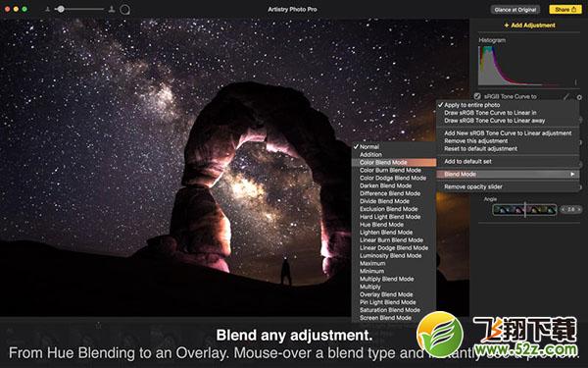Click the large zoom-in icon beside the zoom slider
The height and width of the screenshot is (368, 588).
(112, 9)
